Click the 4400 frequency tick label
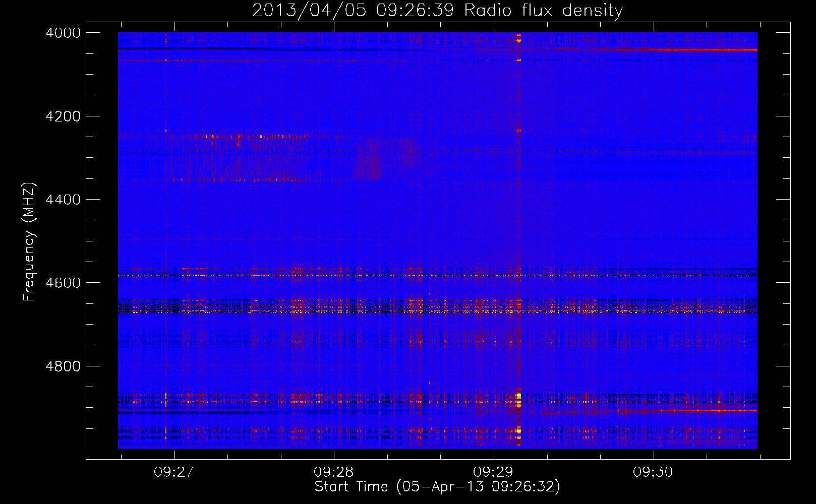The width and height of the screenshot is (816, 504). point(63,200)
